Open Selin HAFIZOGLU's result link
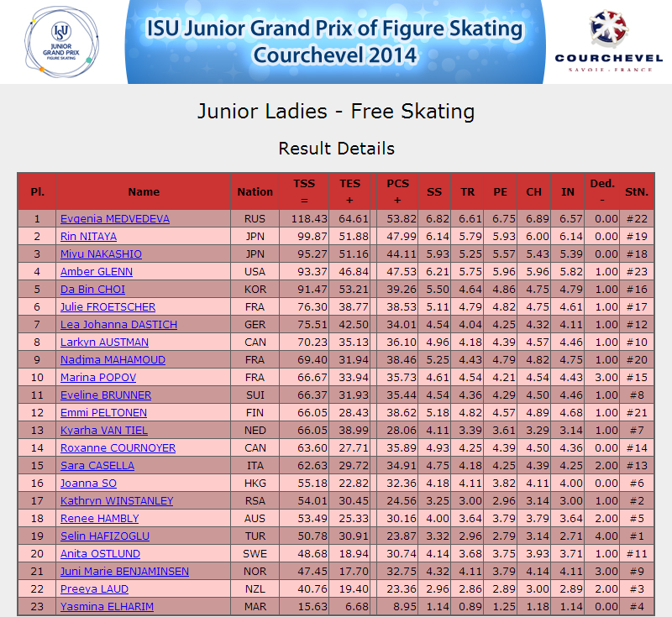This screenshot has height=617, width=672. click(104, 536)
